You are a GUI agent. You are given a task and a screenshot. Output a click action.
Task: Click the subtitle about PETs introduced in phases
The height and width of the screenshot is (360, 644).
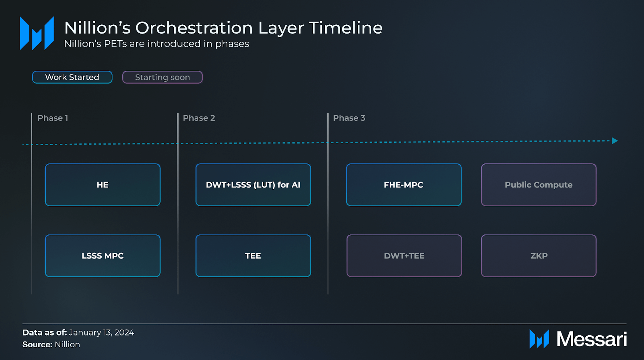(x=156, y=44)
